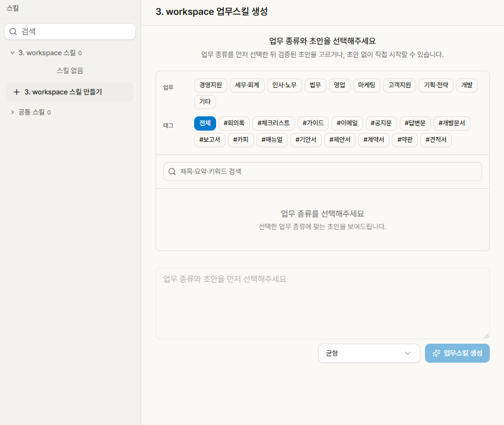Image resolution: width=504 pixels, height=425 pixels.
Task: Click the 스킬 없음 text
Action: [x=70, y=71]
